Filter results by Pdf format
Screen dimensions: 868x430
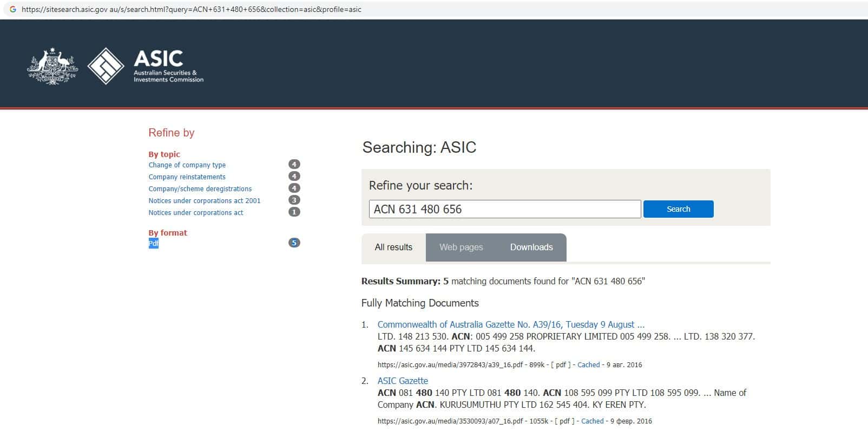pos(154,244)
